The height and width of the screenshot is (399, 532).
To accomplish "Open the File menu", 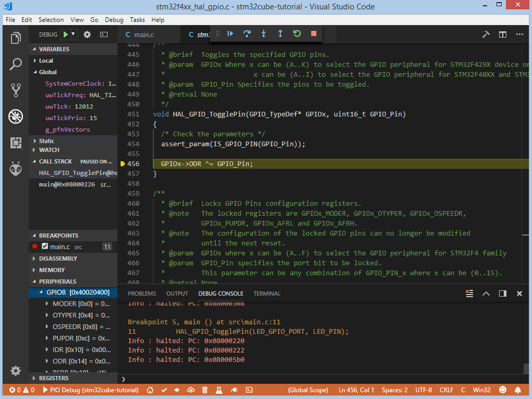I will (x=10, y=20).
